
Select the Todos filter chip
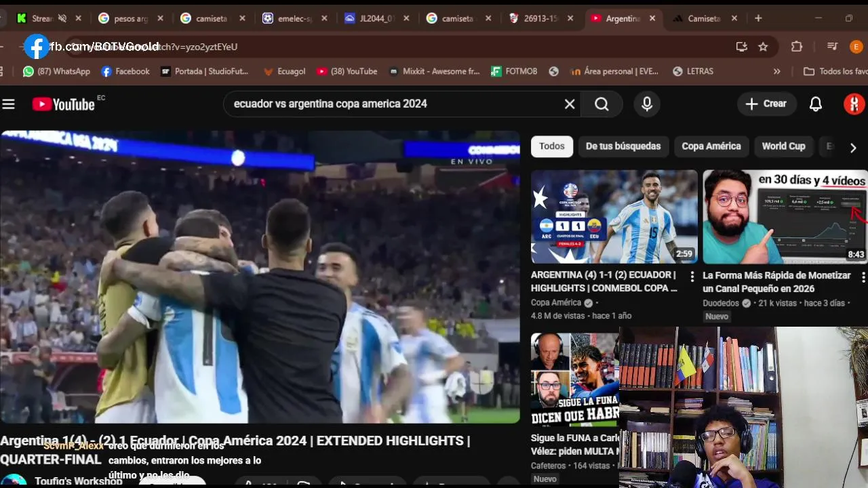(552, 146)
